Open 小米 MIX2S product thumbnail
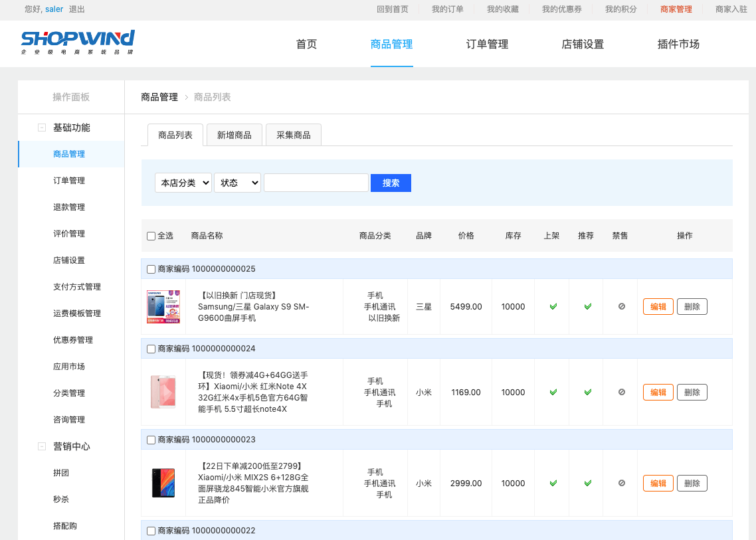This screenshot has height=540, width=756. click(x=163, y=483)
